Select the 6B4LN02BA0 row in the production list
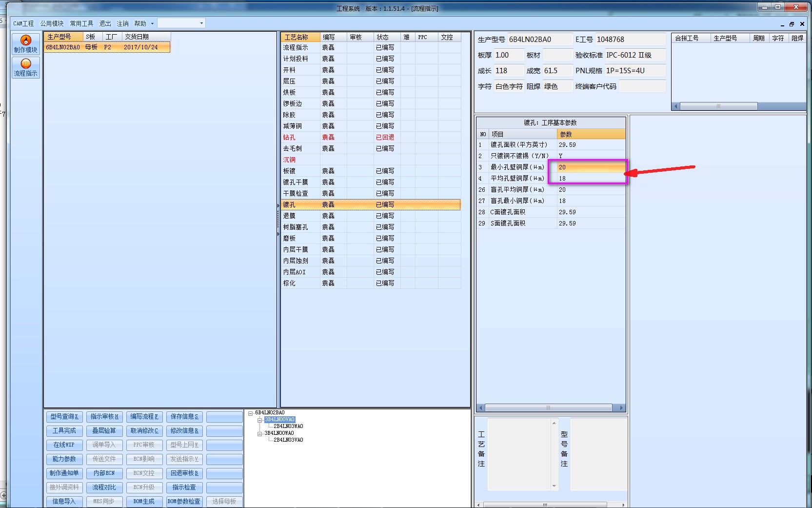This screenshot has width=812, height=508. coord(107,47)
